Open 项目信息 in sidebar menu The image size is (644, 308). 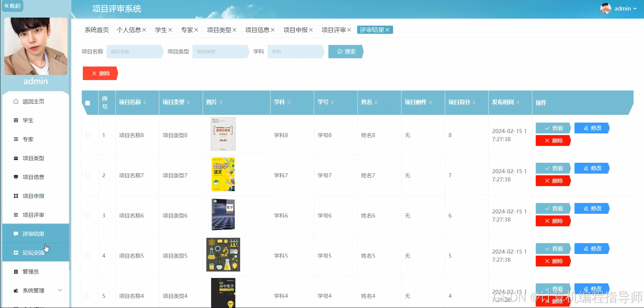click(36, 177)
